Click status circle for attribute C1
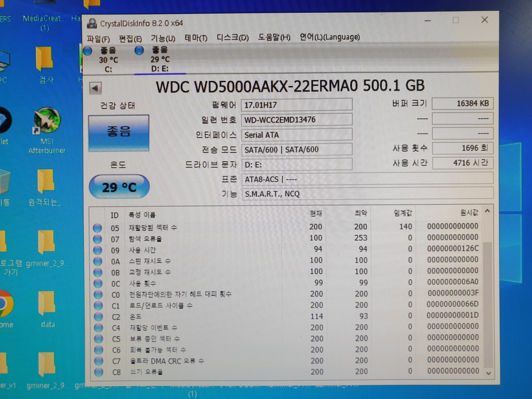The width and height of the screenshot is (532, 399). pyautogui.click(x=98, y=306)
